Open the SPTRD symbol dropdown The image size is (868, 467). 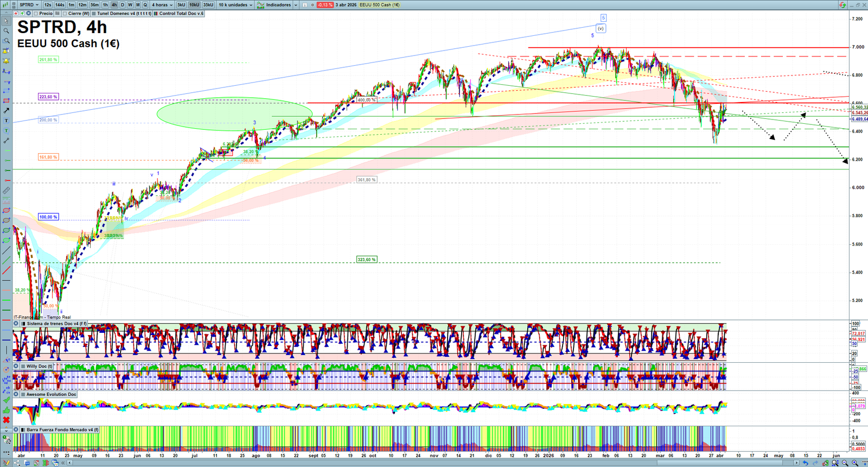pos(29,5)
